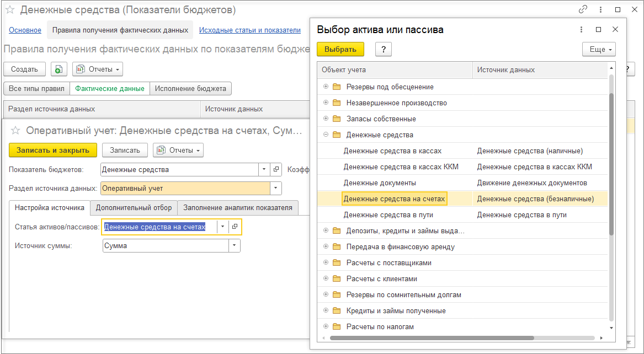Open the Отчеты reports menu in top toolbar
Viewport: 644px width, 354px height.
tap(98, 69)
